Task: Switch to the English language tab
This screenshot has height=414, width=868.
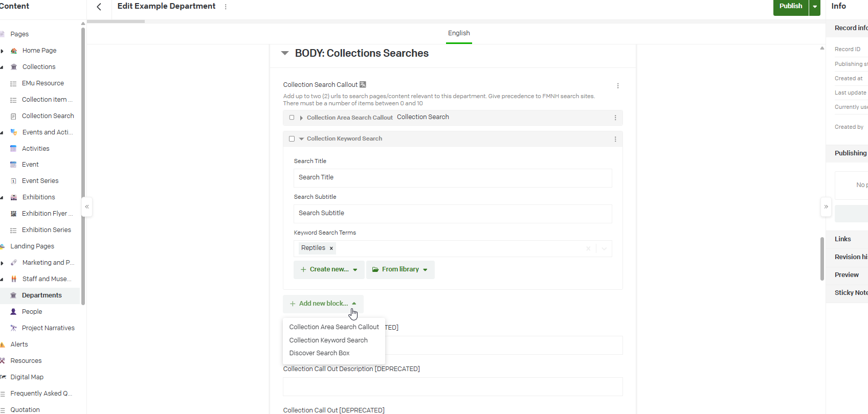Action: (459, 33)
